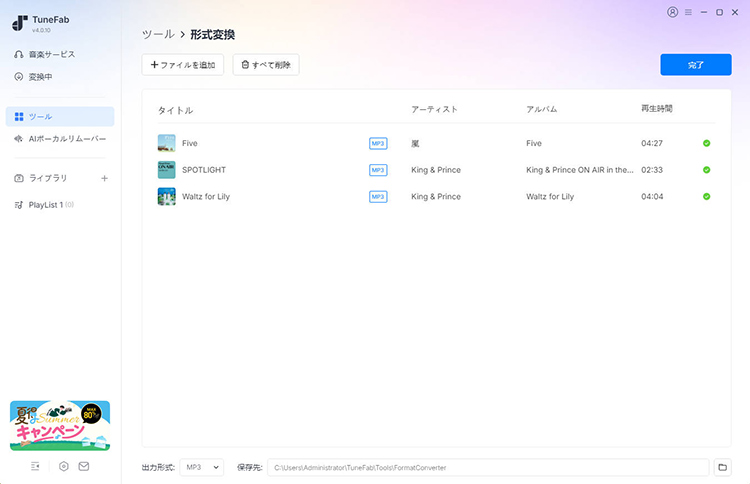
Task: Click the TuneFab logo icon
Action: tap(20, 23)
